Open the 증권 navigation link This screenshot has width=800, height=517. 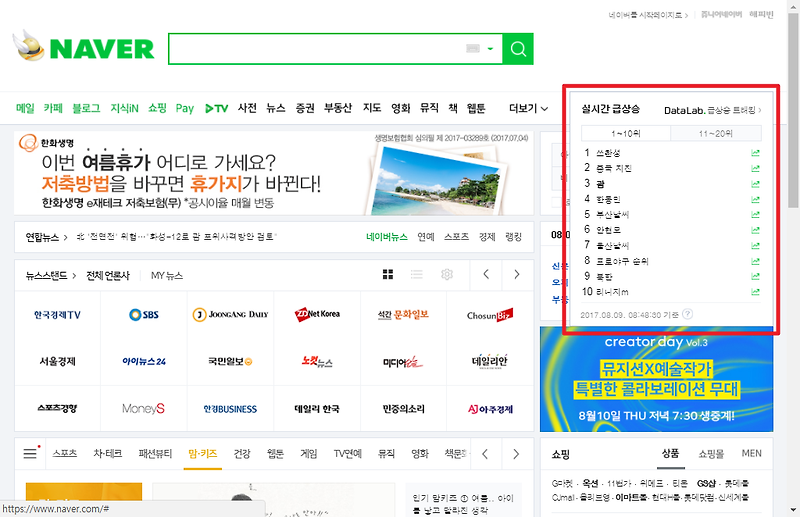click(305, 108)
